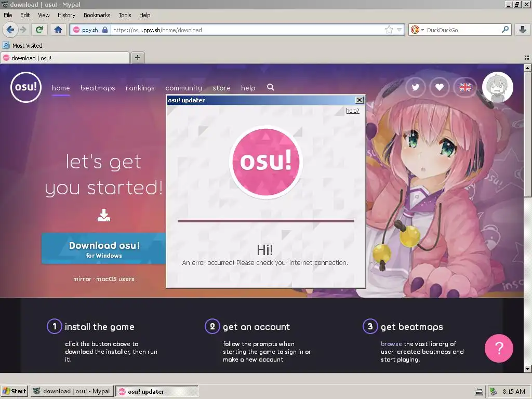Open the File menu

[8, 15]
